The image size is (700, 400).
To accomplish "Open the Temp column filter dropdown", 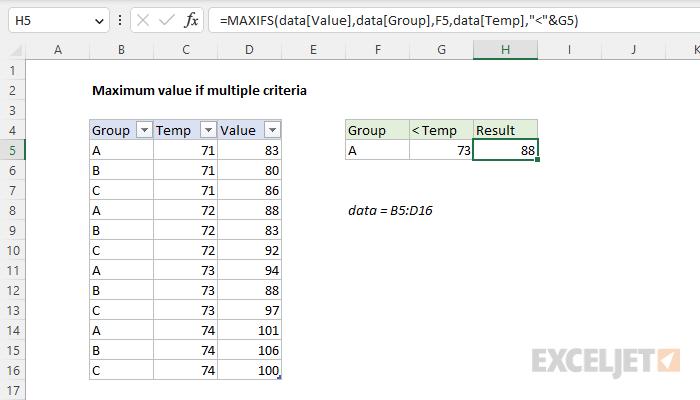I will (208, 130).
